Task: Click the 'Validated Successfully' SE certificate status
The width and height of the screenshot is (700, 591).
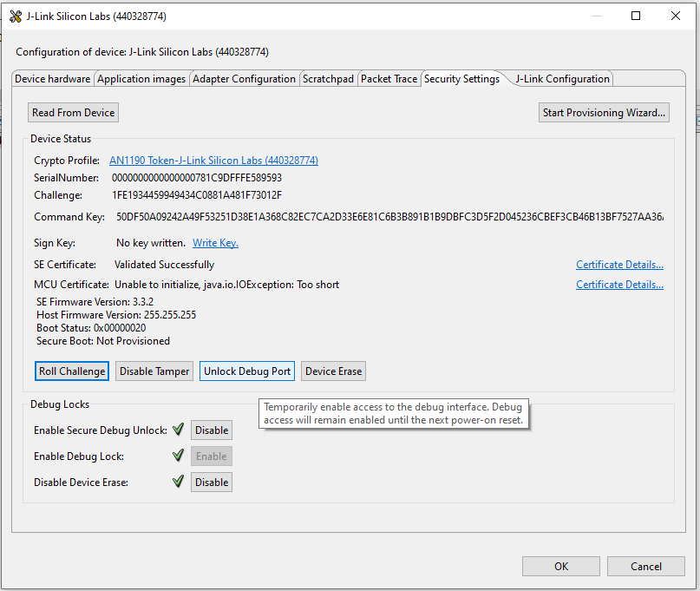Action: tap(164, 265)
